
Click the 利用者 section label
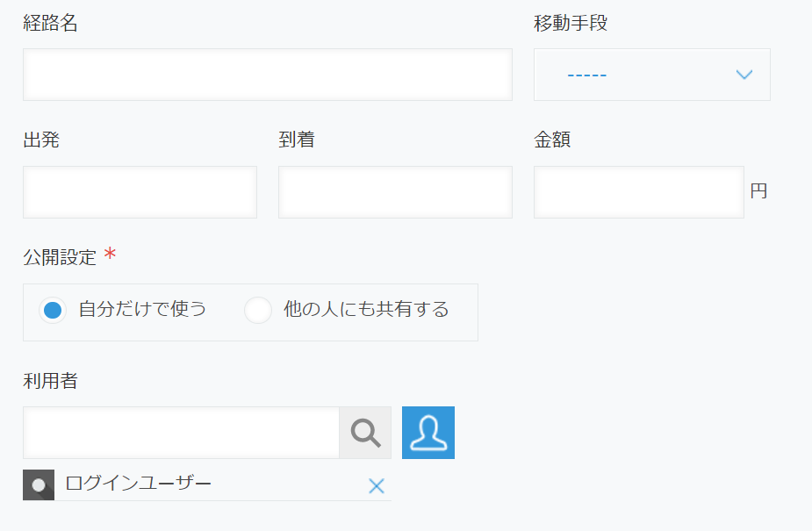(x=50, y=381)
